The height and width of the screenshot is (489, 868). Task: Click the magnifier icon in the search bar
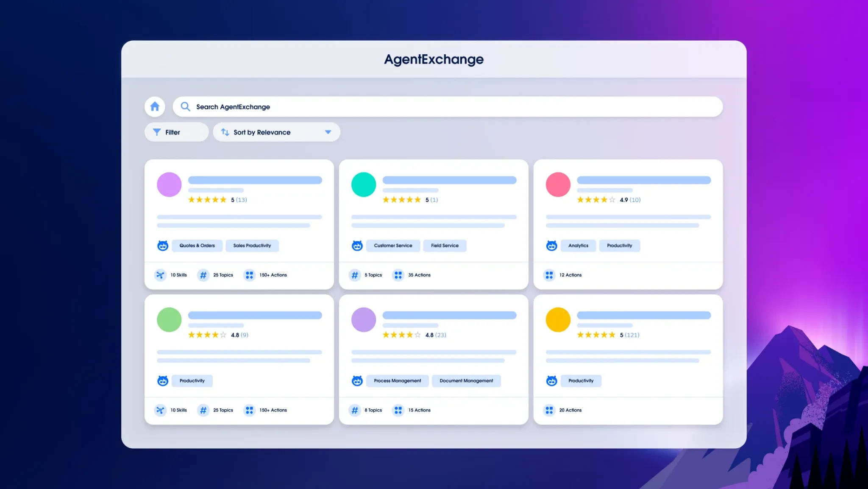click(185, 106)
